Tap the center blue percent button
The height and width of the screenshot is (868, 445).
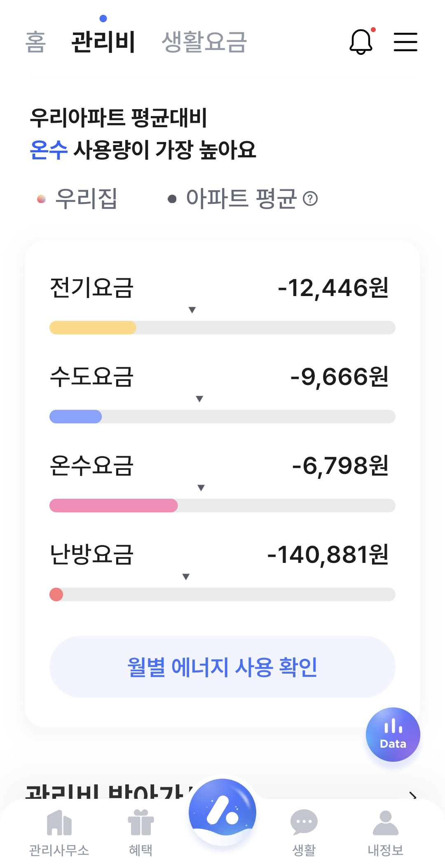[222, 812]
